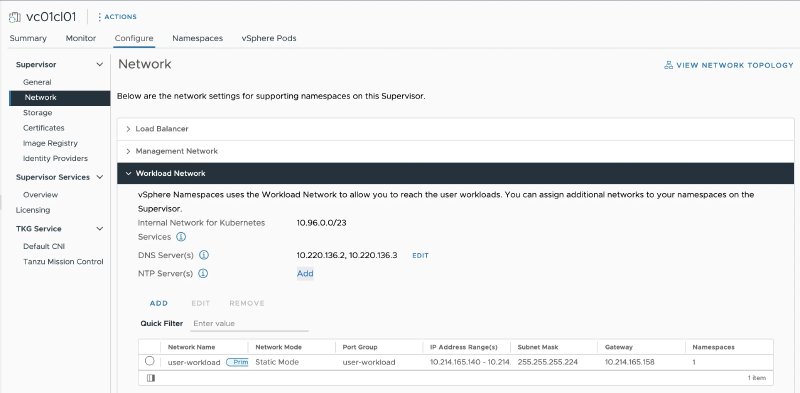The width and height of the screenshot is (800, 393).
Task: Click Add link for NTP Server(s)
Action: click(x=305, y=274)
